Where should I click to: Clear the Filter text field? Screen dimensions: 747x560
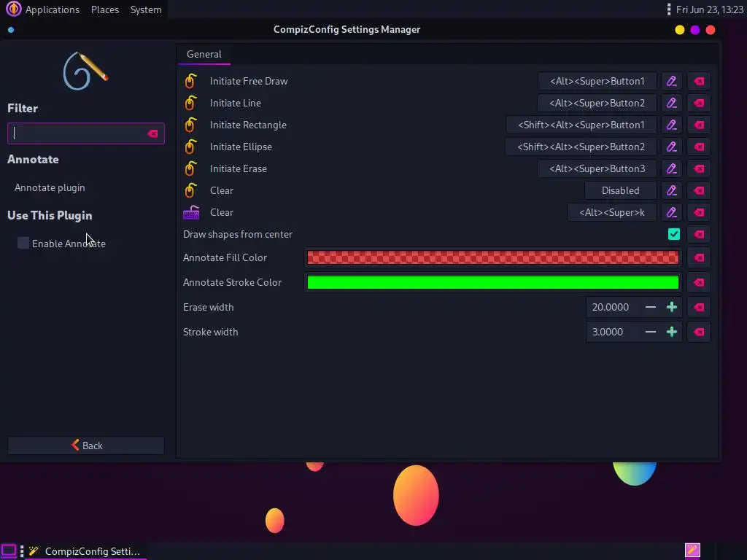pos(152,133)
